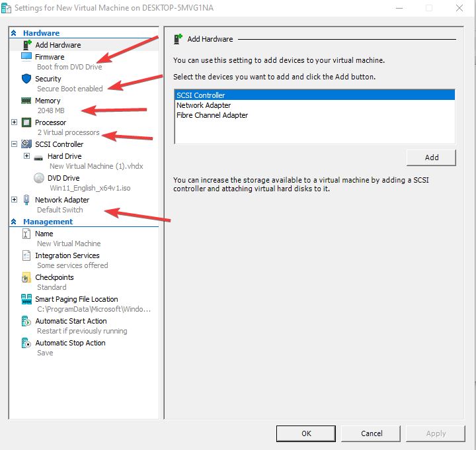476x450 pixels.
Task: Click 'Some services offered' text
Action: click(73, 265)
